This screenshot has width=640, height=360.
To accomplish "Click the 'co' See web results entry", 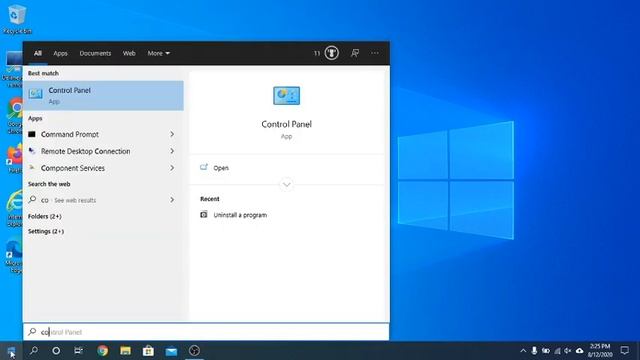I will click(x=68, y=200).
